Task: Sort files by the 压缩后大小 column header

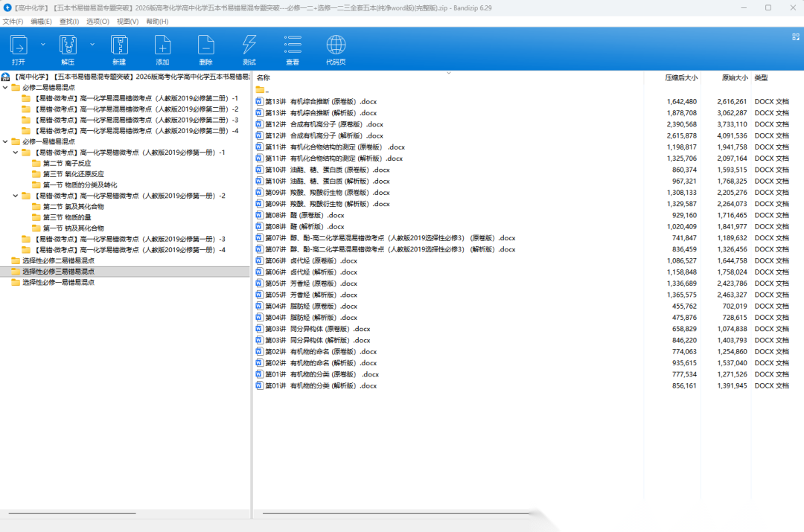Action: 680,78
